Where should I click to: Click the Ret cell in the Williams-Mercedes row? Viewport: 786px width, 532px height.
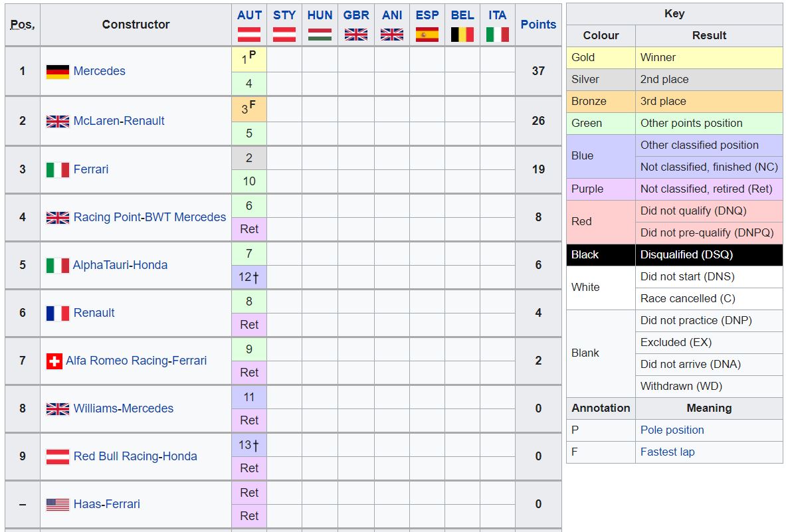click(249, 420)
